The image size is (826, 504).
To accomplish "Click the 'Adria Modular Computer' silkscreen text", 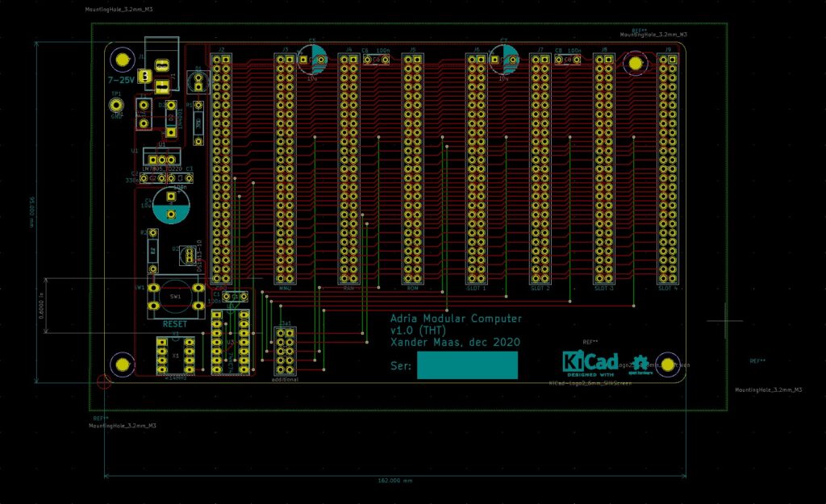I will [456, 319].
